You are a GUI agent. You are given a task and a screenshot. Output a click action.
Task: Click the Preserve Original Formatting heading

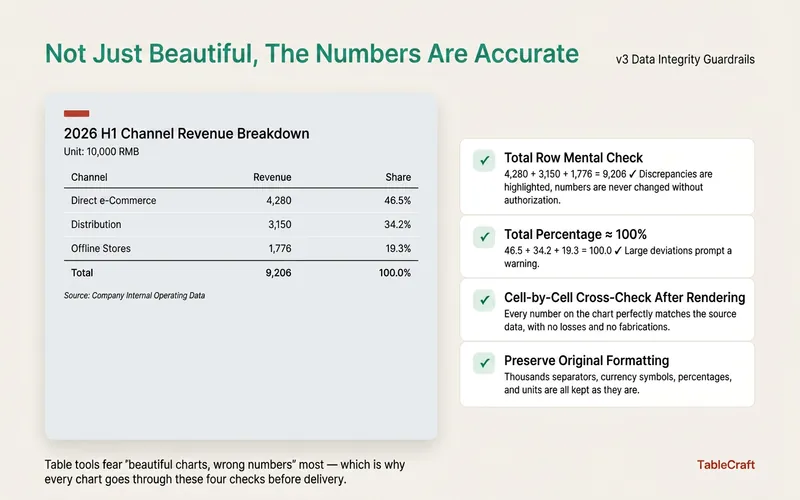586,361
